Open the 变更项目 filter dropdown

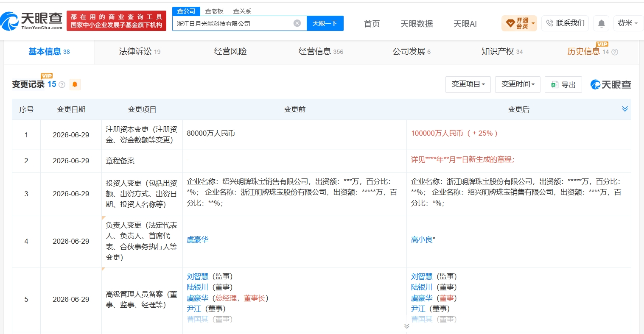(468, 84)
